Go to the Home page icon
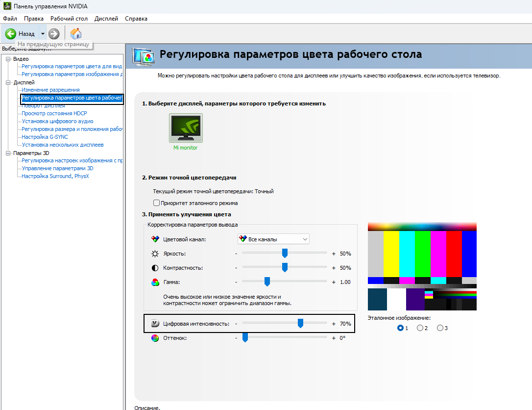Image resolution: width=532 pixels, height=410 pixels. [x=75, y=34]
